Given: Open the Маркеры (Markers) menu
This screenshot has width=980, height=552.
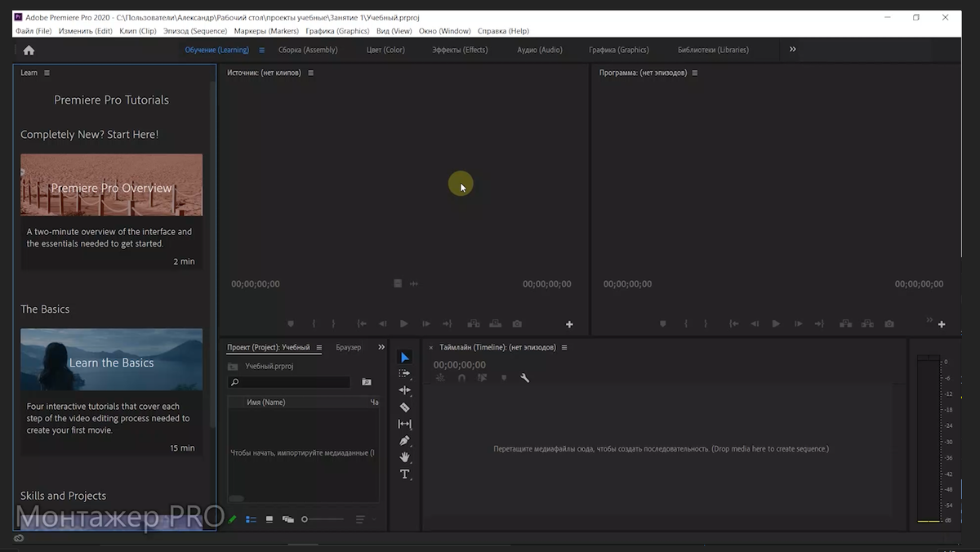Looking at the screenshot, I should click(266, 31).
